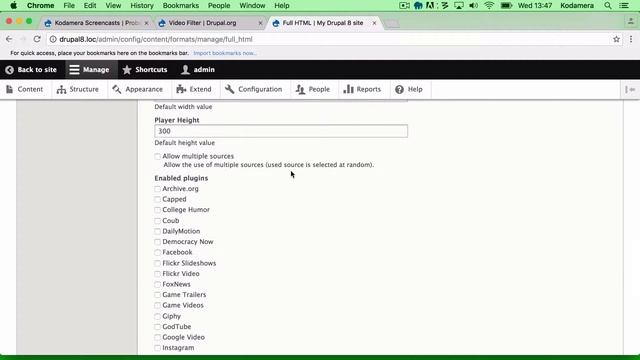The image size is (640, 360).
Task: Enable Allow multiple sources checkbox
Action: pos(158,156)
